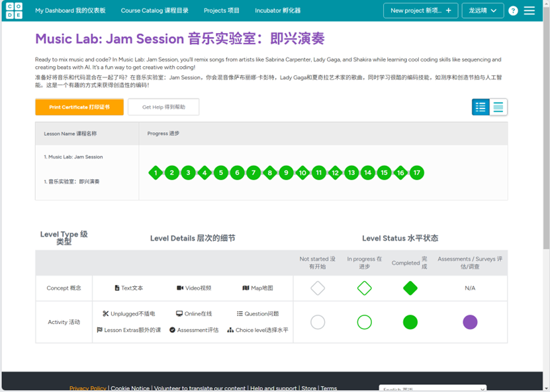The width and height of the screenshot is (550, 392).
Task: Click Get Help 得到帮助 button
Action: (x=163, y=107)
